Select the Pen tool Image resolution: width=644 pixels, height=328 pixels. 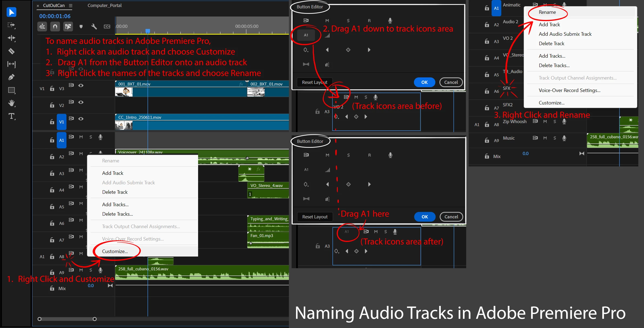tap(11, 77)
